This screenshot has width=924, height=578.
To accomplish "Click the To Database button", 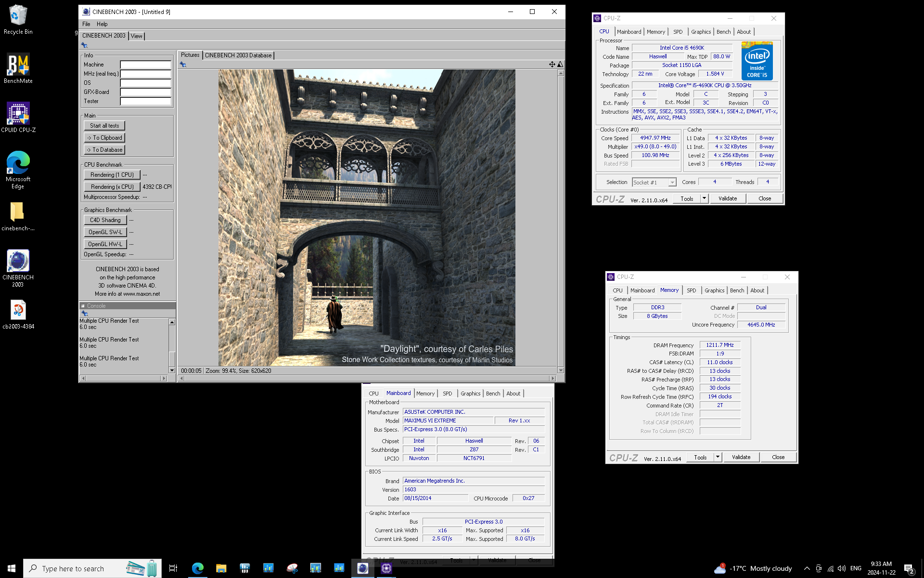I will 104,150.
